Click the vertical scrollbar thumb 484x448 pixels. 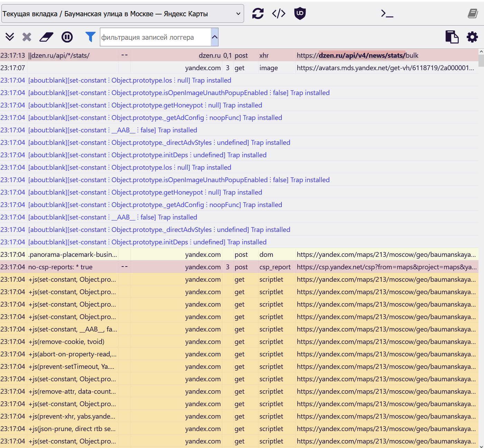click(x=481, y=60)
